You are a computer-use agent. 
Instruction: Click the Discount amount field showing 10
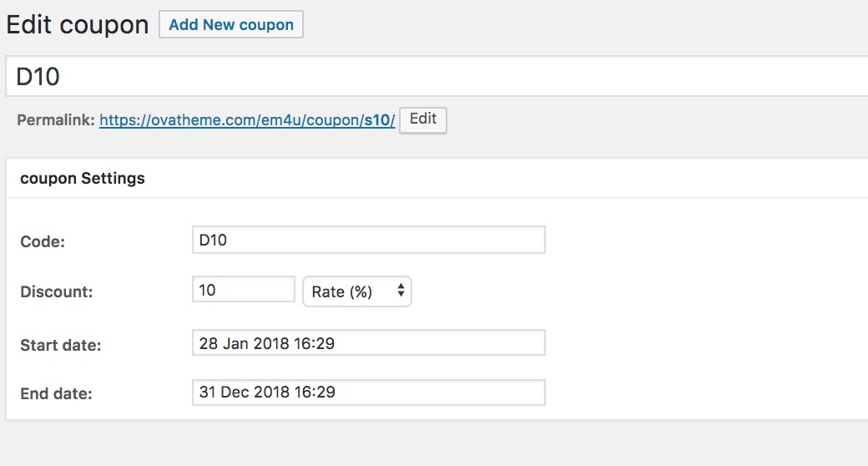pos(243,290)
